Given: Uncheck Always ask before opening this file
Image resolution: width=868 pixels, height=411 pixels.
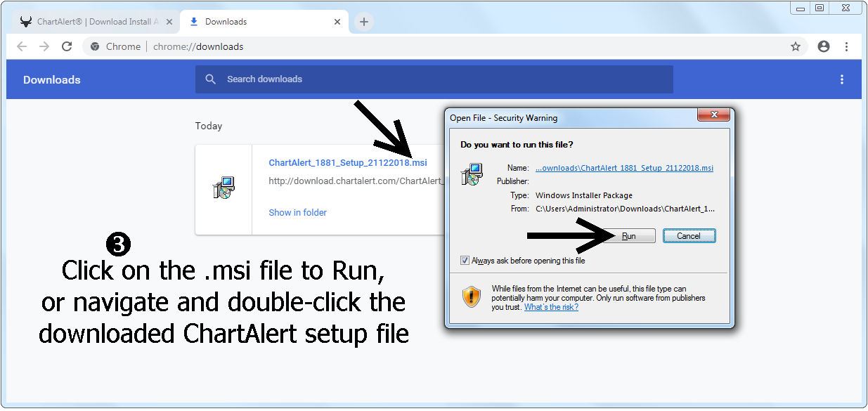Looking at the screenshot, I should tap(465, 261).
